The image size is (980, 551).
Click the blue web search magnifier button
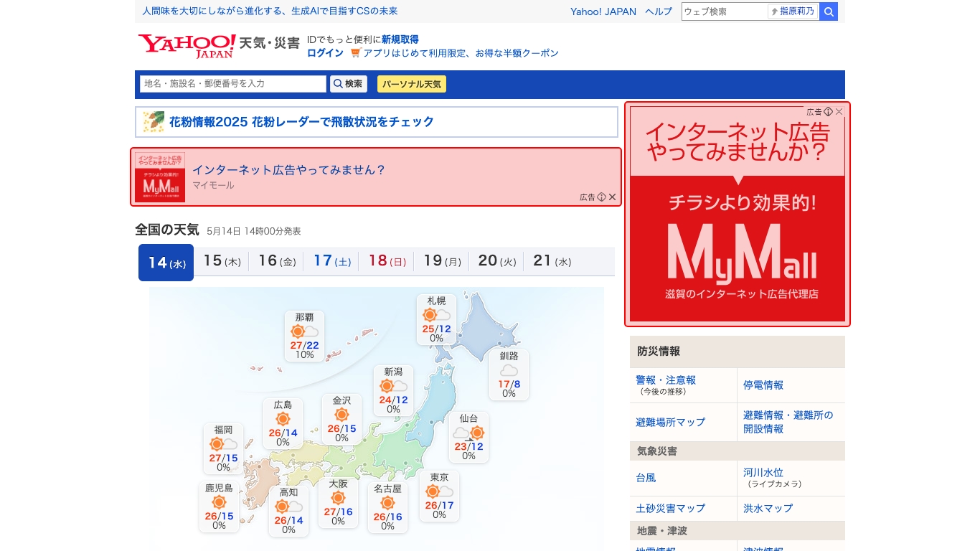(x=829, y=11)
